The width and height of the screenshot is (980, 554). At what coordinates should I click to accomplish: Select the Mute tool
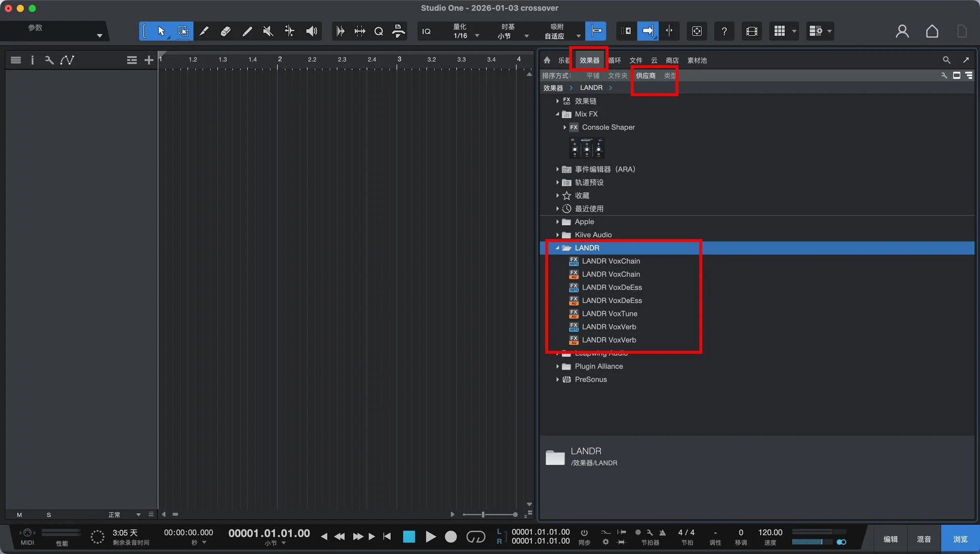(x=268, y=32)
